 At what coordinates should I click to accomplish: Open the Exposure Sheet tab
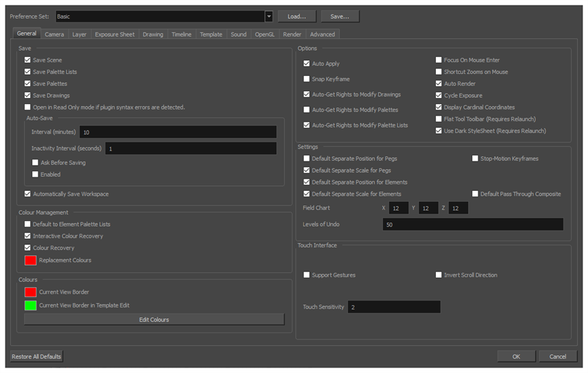(x=114, y=34)
